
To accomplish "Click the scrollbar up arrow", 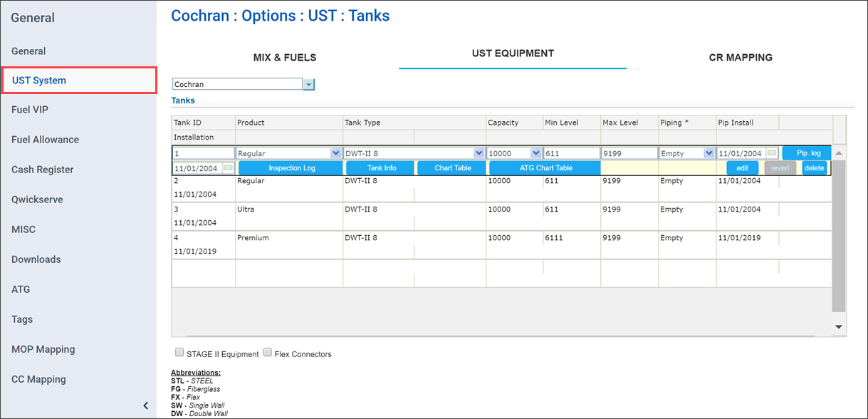I will point(838,152).
